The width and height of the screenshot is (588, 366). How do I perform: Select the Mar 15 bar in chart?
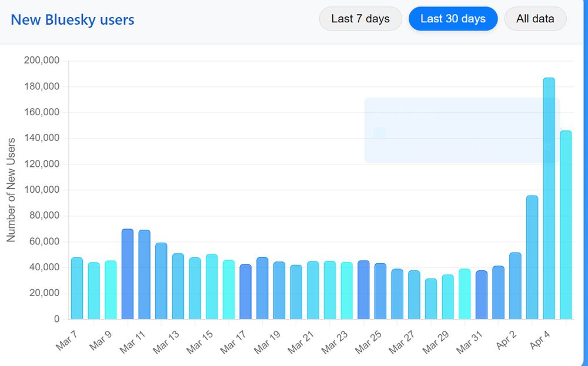click(212, 287)
